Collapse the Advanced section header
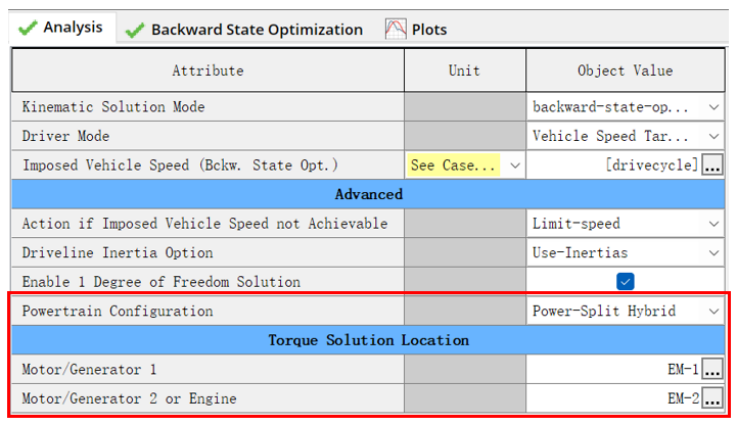 [x=368, y=194]
